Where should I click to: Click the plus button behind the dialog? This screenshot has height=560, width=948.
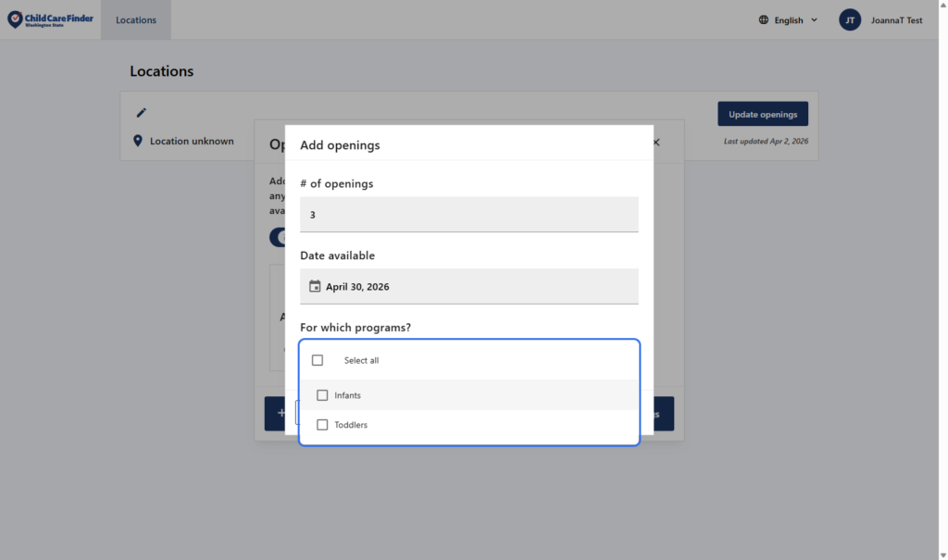pos(275,414)
